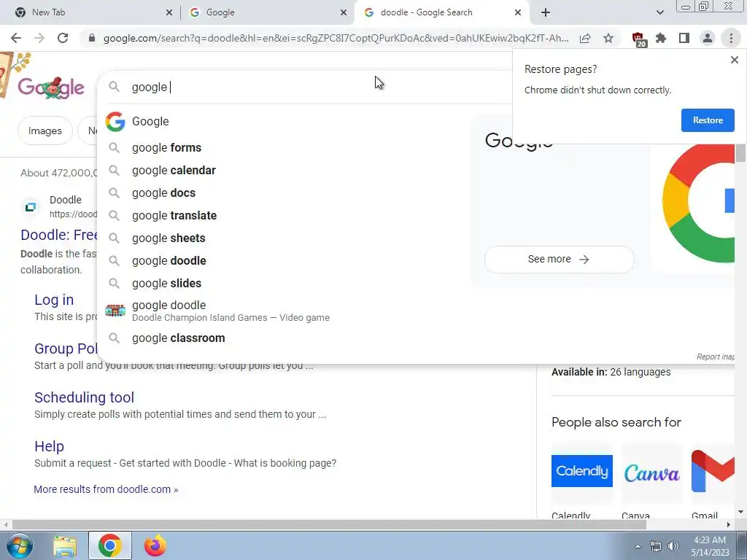Open the Chrome profile avatar icon

point(708,38)
